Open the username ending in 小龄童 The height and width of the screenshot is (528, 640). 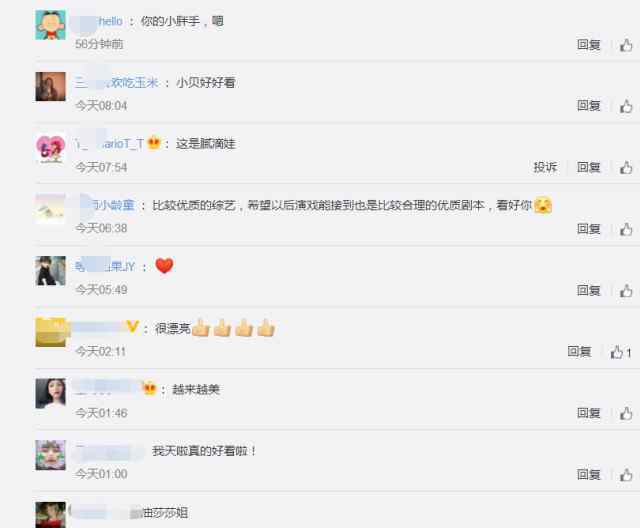(107, 205)
